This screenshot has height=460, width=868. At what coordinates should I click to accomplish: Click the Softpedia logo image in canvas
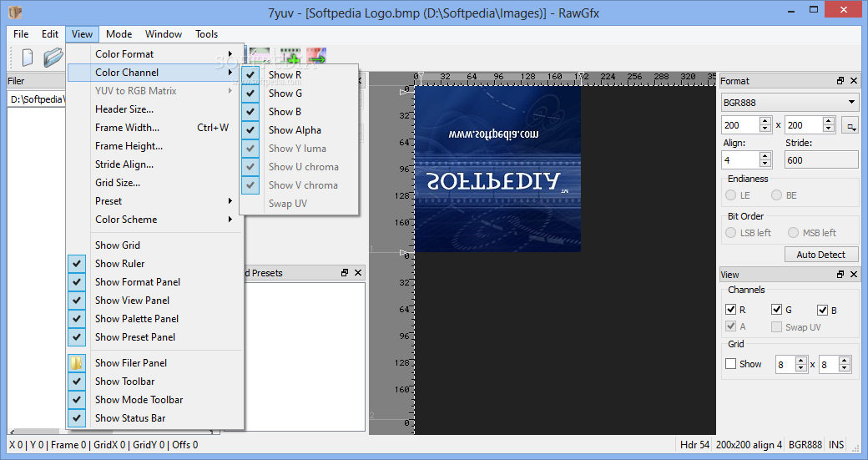coord(497,169)
